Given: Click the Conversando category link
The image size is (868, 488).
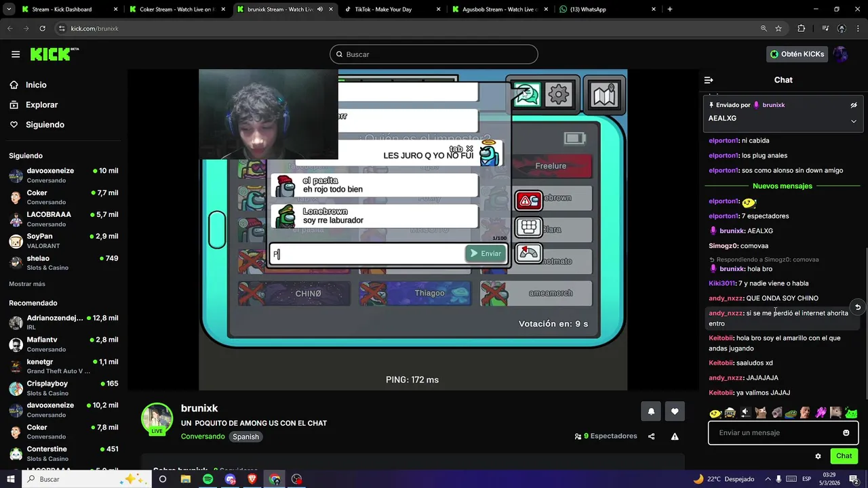Looking at the screenshot, I should click(x=203, y=436).
